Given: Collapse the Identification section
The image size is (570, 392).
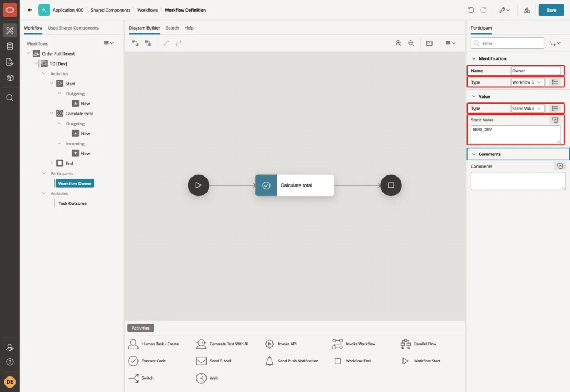Looking at the screenshot, I should point(474,58).
